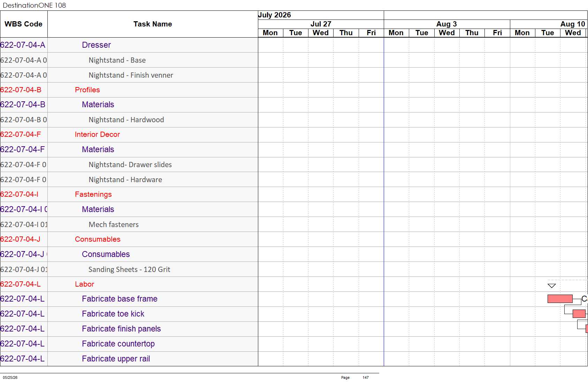The height and width of the screenshot is (382, 588).
Task: Select the Fabricate finish panels task
Action: point(121,329)
